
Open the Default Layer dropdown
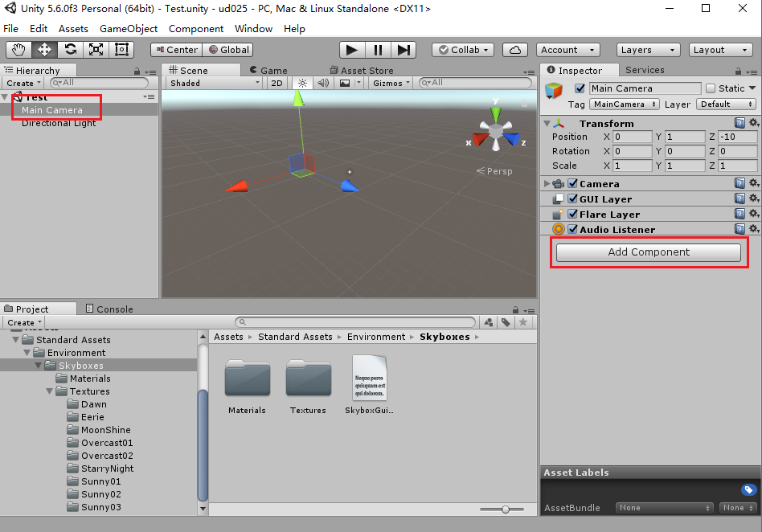pos(727,104)
